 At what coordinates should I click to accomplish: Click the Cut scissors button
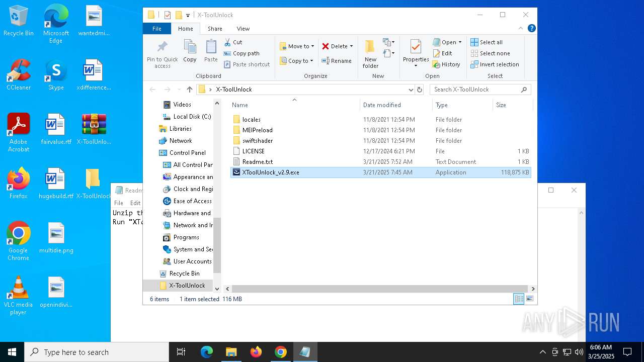pos(233,42)
